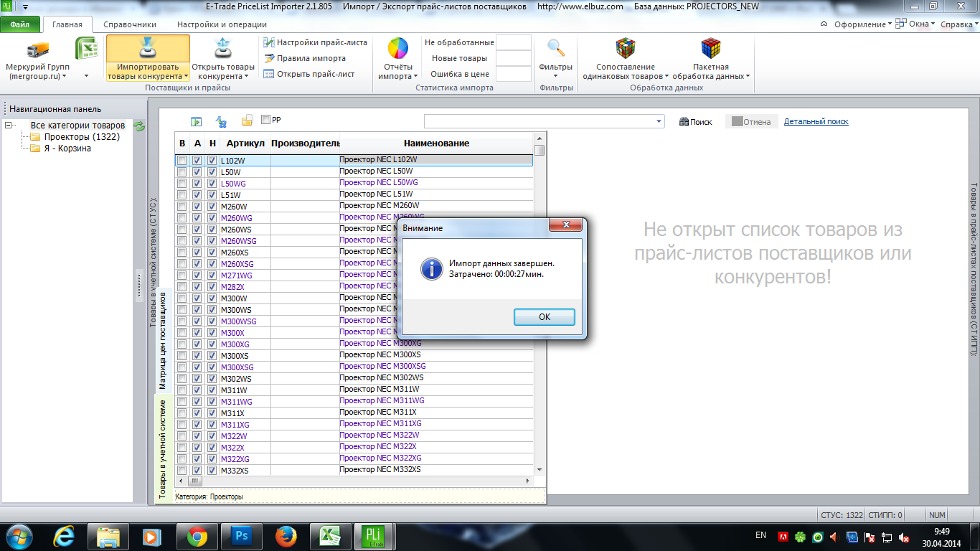Open the Excel price list icon
This screenshot has height=551, width=980.
[87, 49]
